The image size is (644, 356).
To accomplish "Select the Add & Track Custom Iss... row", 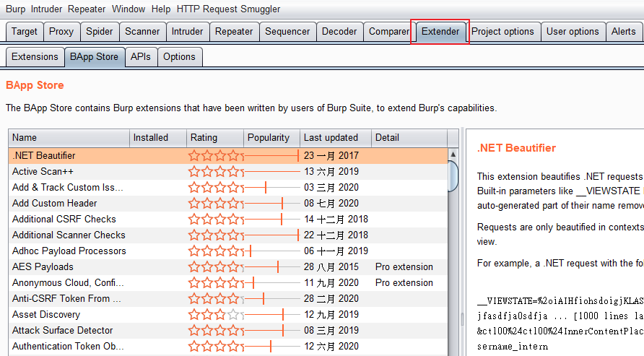I will pyautogui.click(x=228, y=188).
